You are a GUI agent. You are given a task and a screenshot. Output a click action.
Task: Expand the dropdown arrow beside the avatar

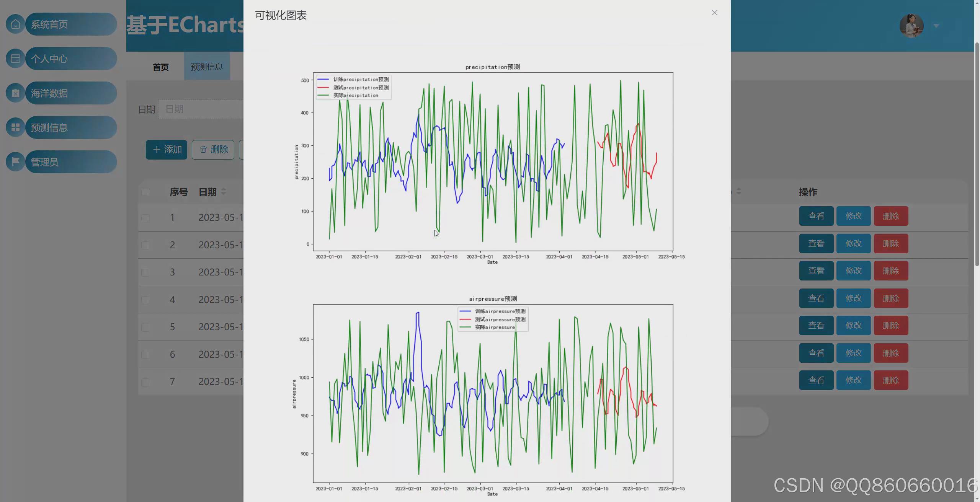[x=936, y=26]
